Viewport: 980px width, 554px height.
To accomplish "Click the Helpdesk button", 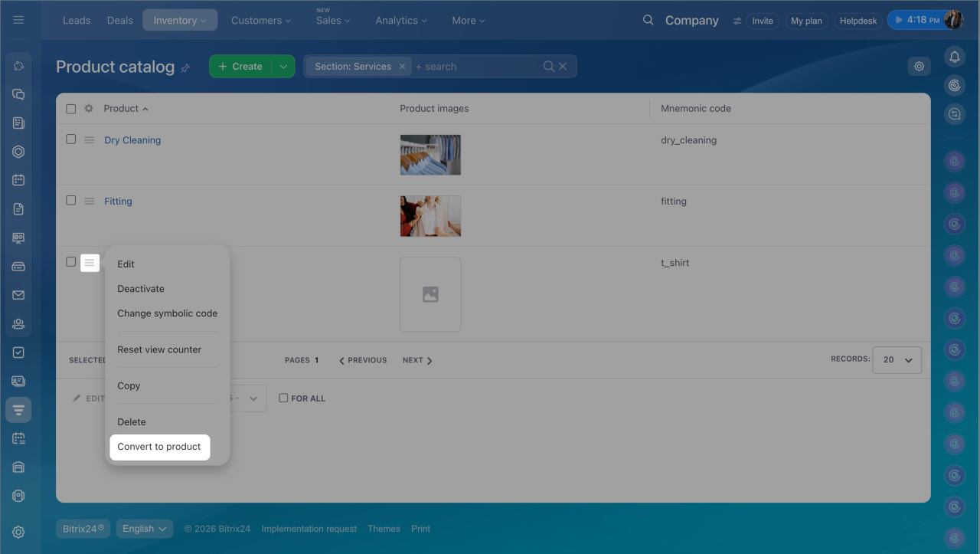I will (x=857, y=21).
